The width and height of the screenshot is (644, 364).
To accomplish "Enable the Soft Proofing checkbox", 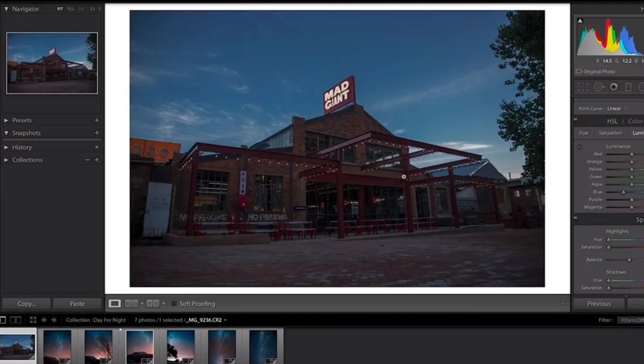I will [174, 304].
